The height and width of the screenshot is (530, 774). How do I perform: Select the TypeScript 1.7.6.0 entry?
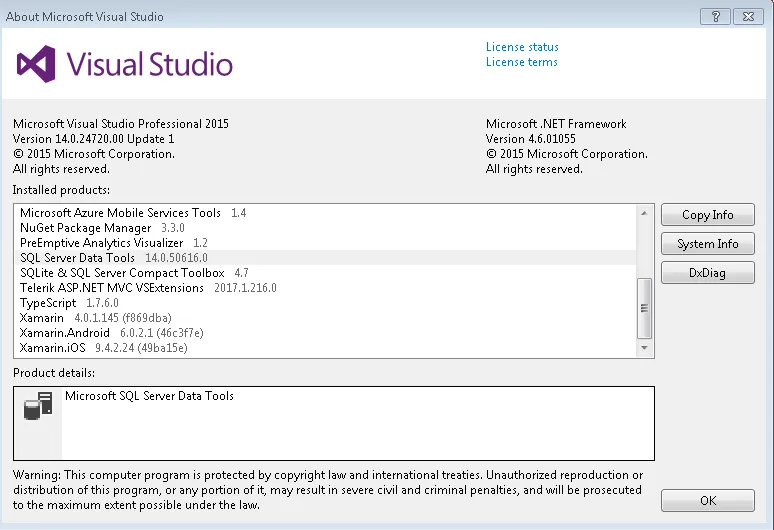click(x=325, y=303)
